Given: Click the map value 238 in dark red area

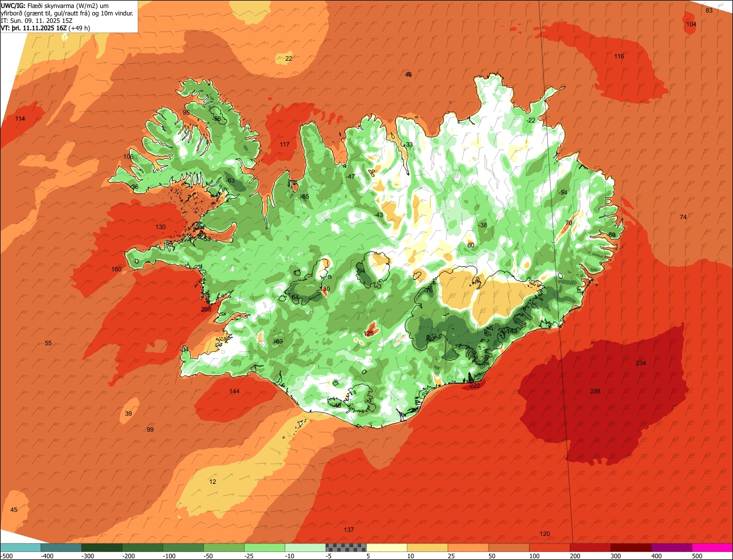Looking at the screenshot, I should coord(595,391).
